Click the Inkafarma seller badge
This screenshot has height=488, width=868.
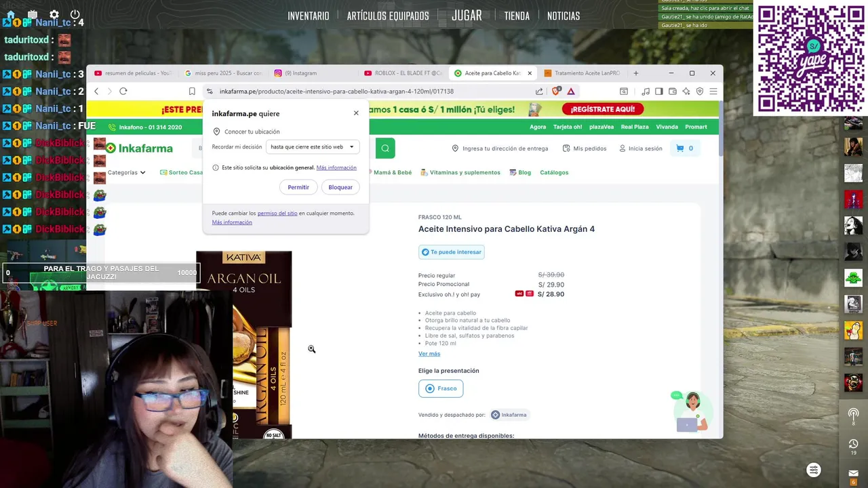click(x=509, y=415)
